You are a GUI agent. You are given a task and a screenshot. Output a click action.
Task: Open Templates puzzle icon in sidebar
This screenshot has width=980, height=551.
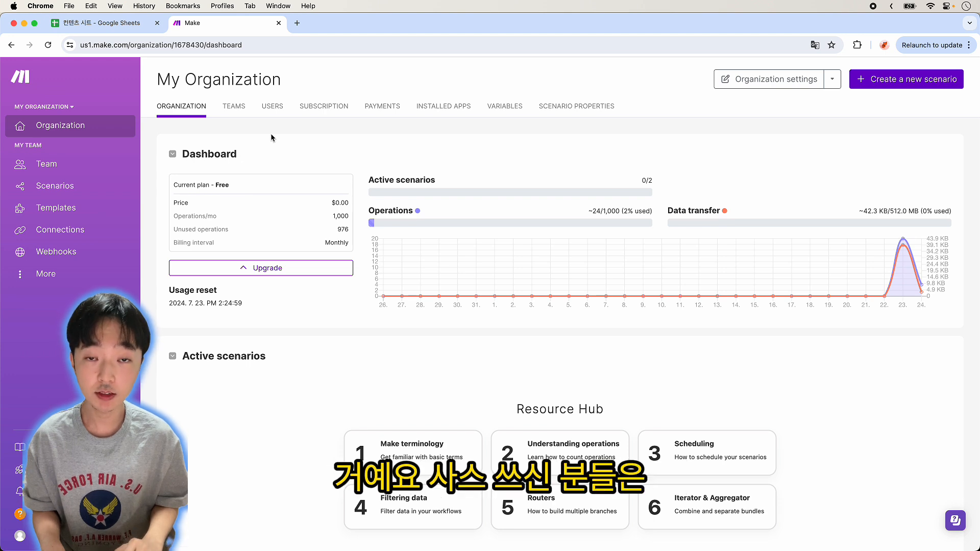pos(20,208)
